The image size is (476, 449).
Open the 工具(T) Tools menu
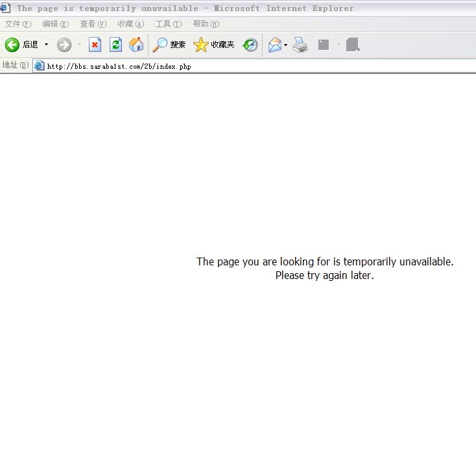[169, 24]
